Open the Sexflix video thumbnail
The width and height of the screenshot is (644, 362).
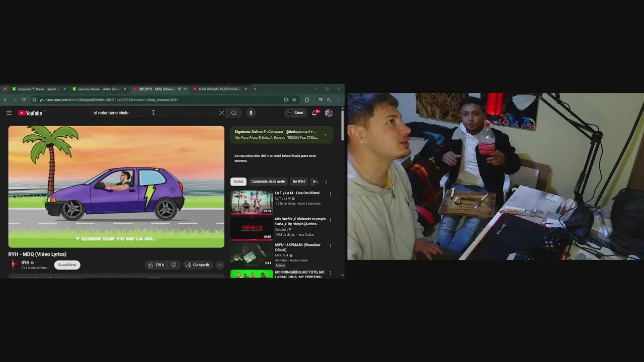pyautogui.click(x=252, y=228)
